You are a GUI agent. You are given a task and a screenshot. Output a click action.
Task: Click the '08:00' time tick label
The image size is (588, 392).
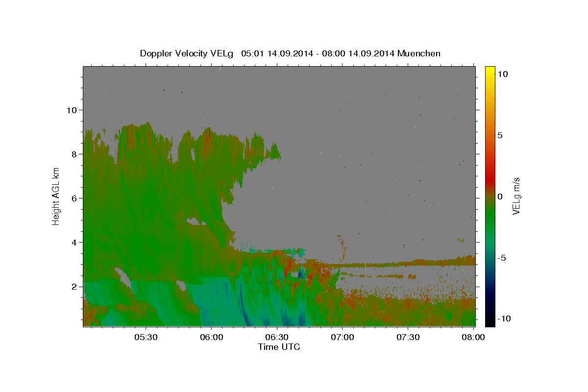click(x=473, y=338)
